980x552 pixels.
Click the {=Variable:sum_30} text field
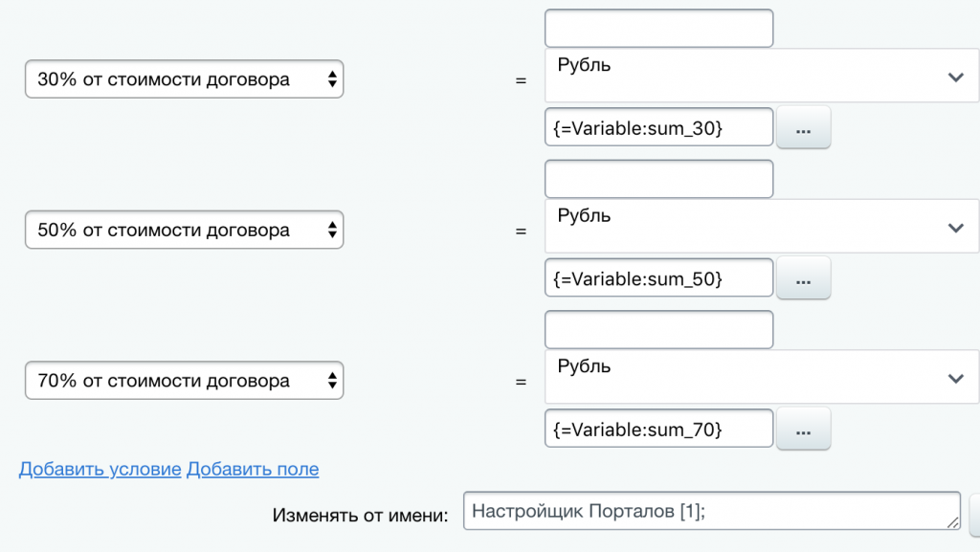click(658, 128)
